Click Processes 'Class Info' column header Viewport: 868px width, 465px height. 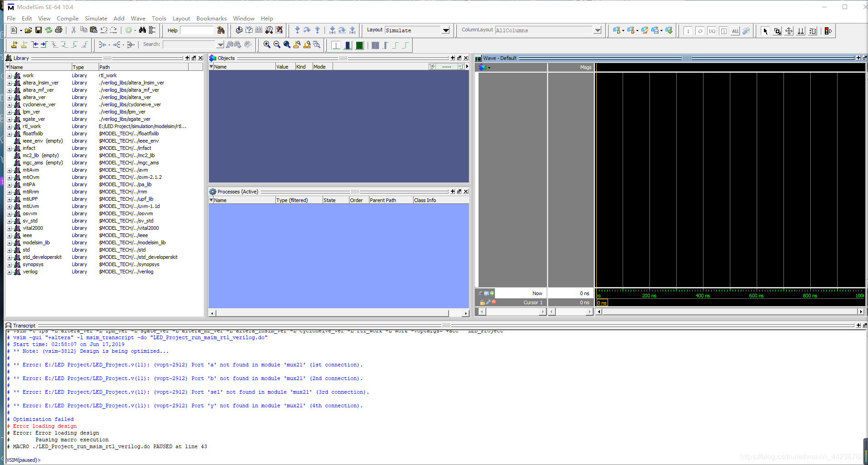click(x=440, y=200)
